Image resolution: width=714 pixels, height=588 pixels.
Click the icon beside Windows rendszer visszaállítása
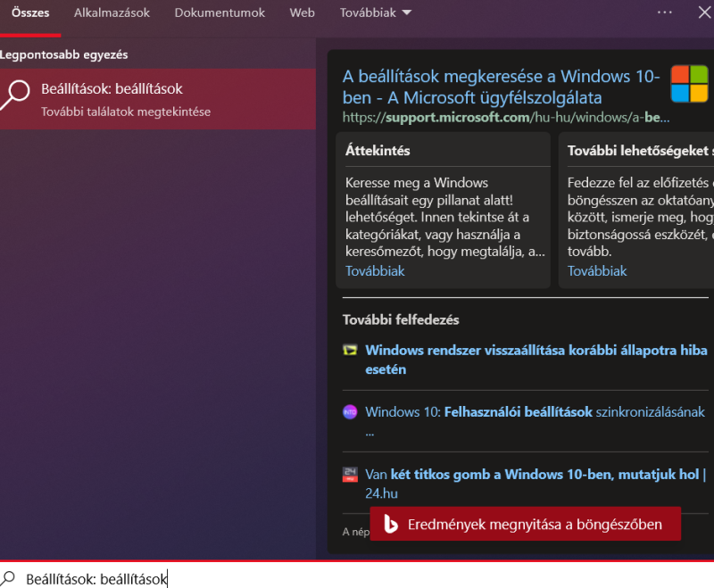(350, 350)
